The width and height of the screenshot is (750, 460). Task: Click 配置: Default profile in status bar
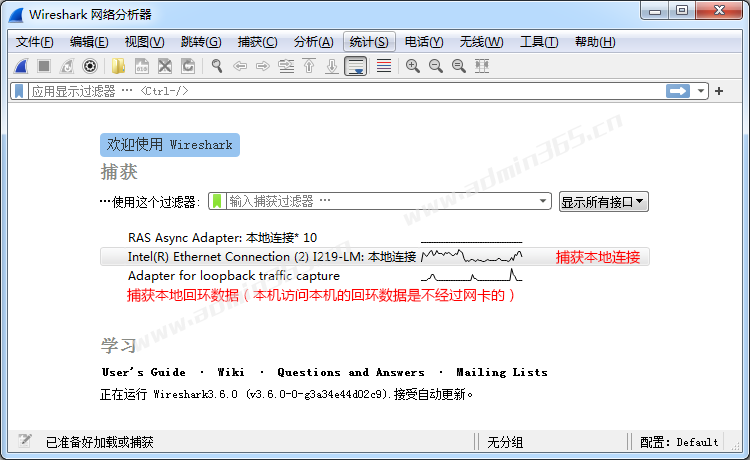(679, 442)
